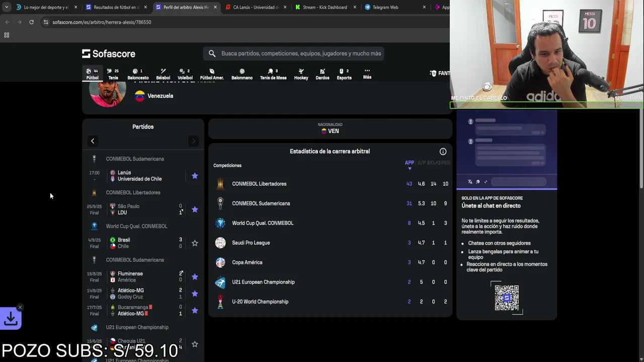The width and height of the screenshot is (644, 362).
Task: Click U21 European Championship logo icon
Action: [220, 282]
